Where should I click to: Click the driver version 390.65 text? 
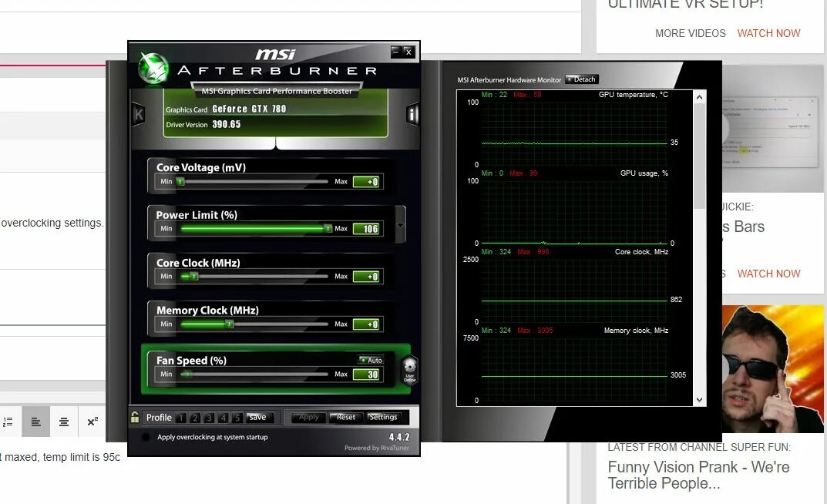(x=227, y=124)
